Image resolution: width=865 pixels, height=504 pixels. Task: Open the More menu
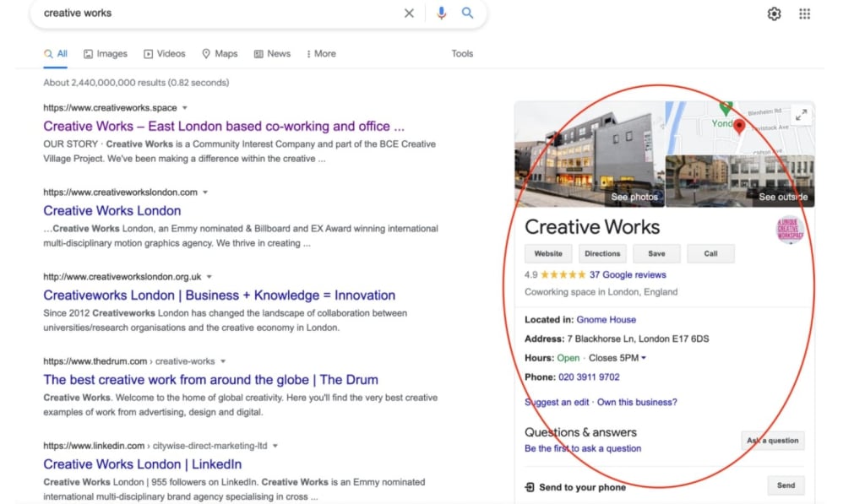click(x=321, y=54)
